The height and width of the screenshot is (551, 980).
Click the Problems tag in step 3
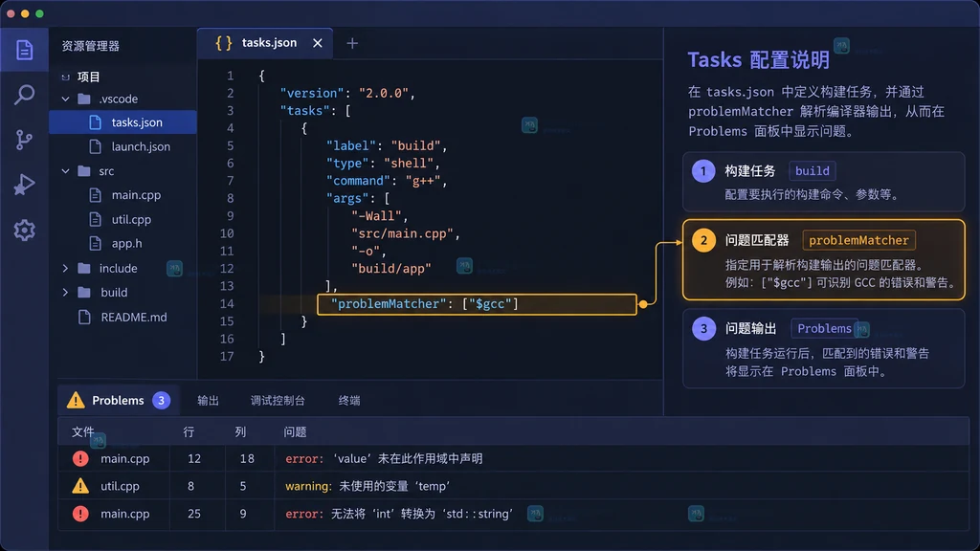click(824, 328)
